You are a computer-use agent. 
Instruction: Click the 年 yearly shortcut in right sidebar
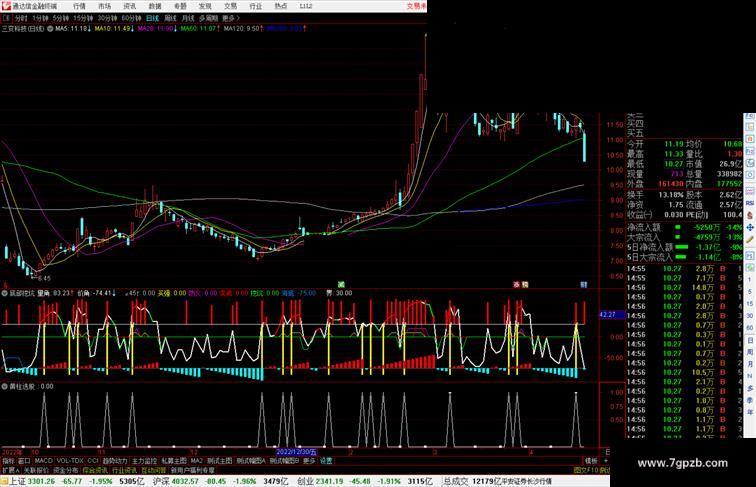pyautogui.click(x=750, y=412)
